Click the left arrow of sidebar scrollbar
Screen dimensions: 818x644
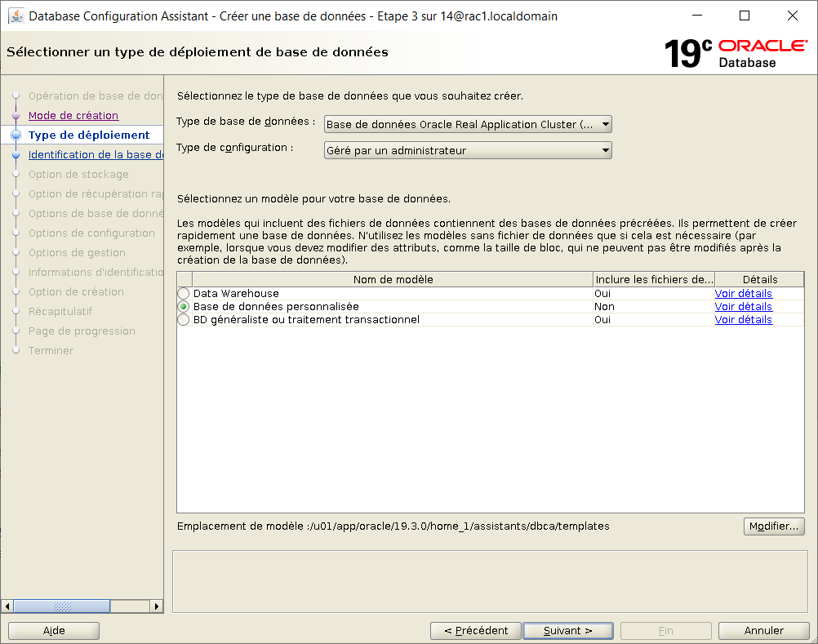7,606
